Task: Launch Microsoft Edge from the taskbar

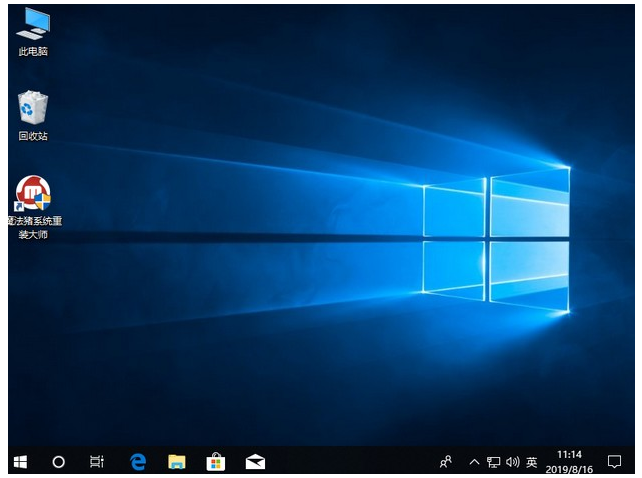Action: [x=138, y=461]
